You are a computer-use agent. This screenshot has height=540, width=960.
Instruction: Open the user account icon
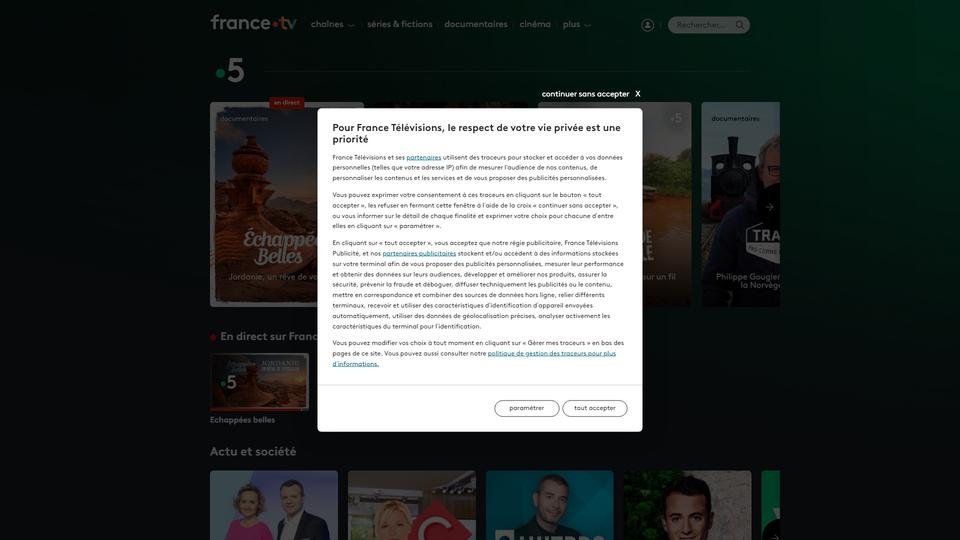[x=647, y=25]
